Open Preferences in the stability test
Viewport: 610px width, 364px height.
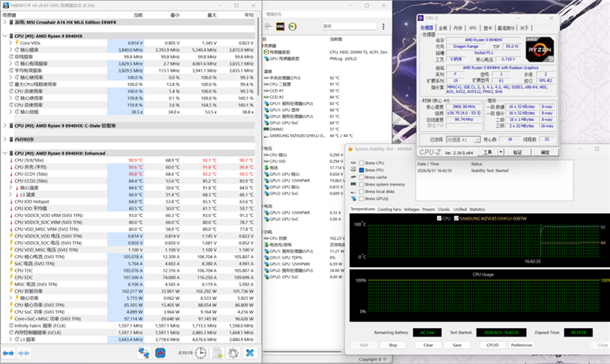(x=522, y=345)
